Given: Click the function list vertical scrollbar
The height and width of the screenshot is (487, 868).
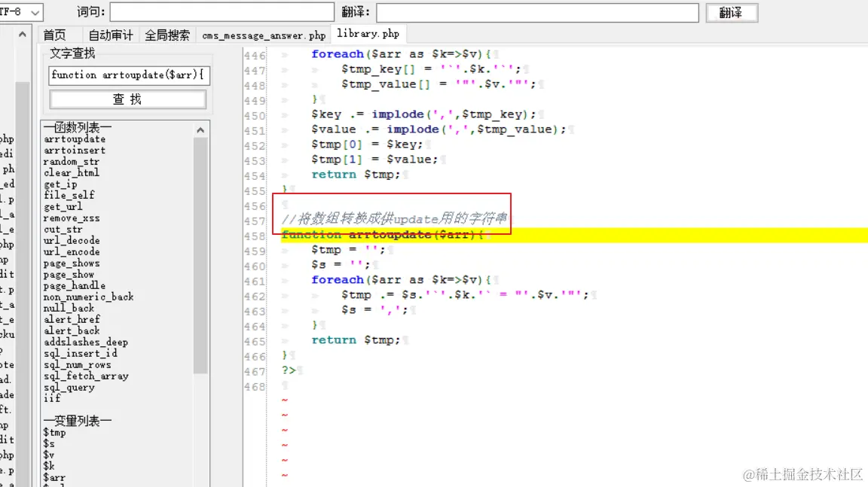Looking at the screenshot, I should (x=200, y=254).
